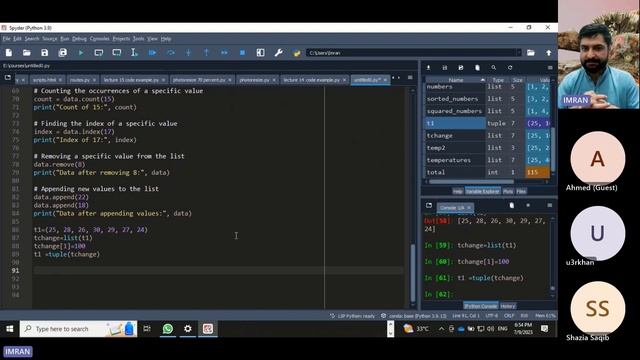640x360 pixels.
Task: Close the untitled0.py editor tab
Action: pos(385,80)
